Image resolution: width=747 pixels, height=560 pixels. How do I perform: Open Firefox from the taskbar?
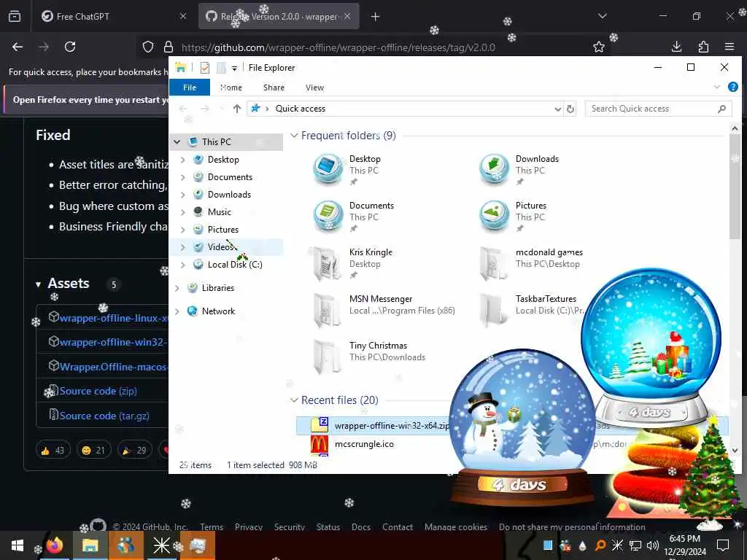coord(55,545)
